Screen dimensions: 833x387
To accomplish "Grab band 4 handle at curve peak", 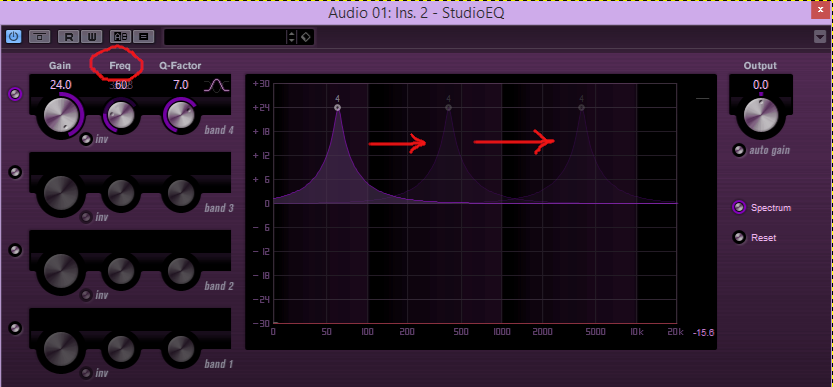I will pos(337,107).
